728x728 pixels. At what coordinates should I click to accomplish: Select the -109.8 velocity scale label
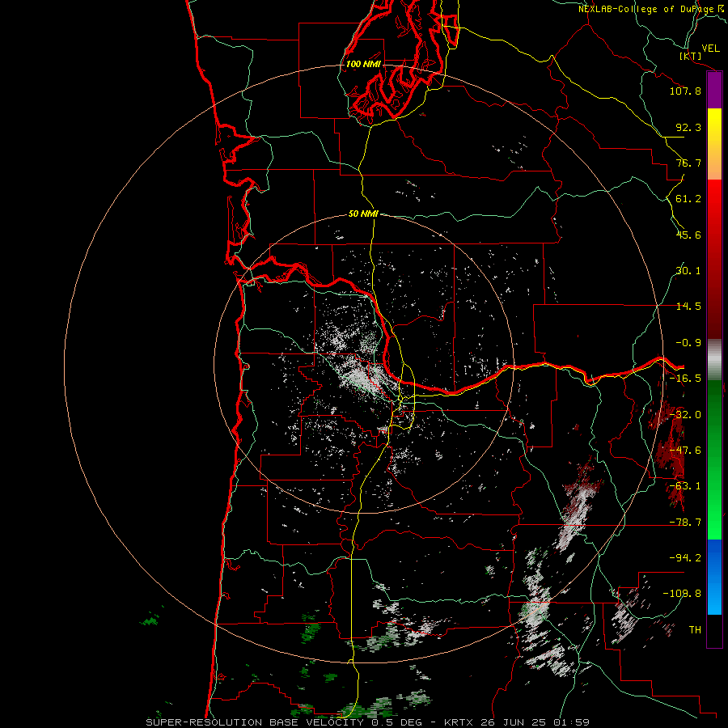point(683,594)
